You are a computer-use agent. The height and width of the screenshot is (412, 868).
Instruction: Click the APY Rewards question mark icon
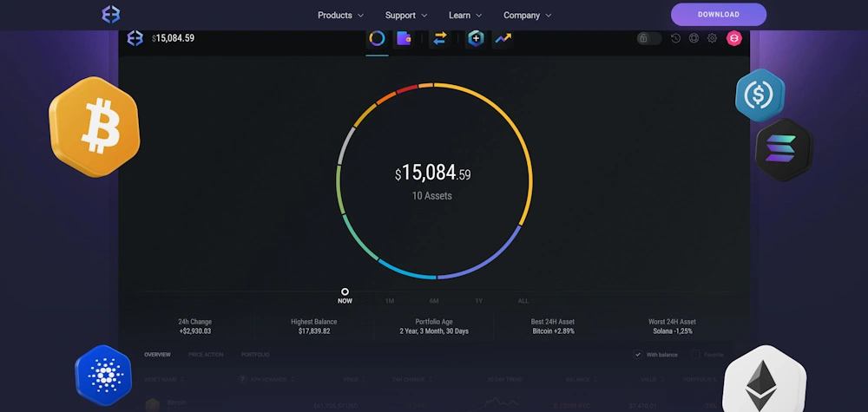tap(242, 379)
